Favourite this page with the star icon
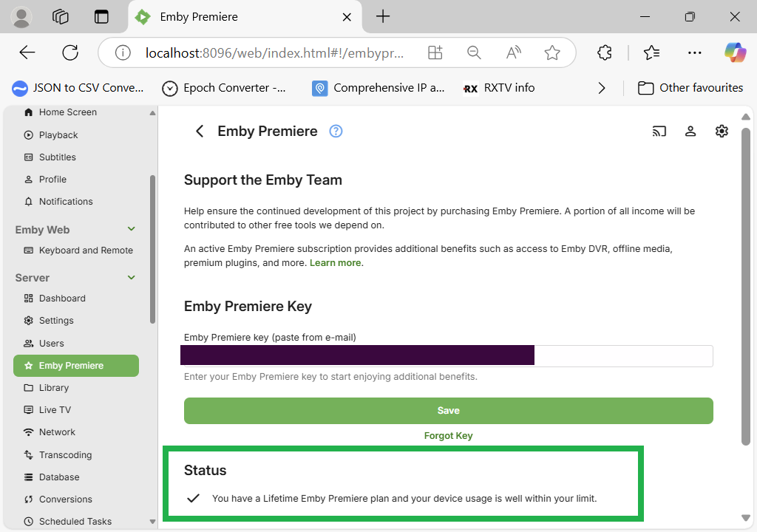 click(x=551, y=52)
